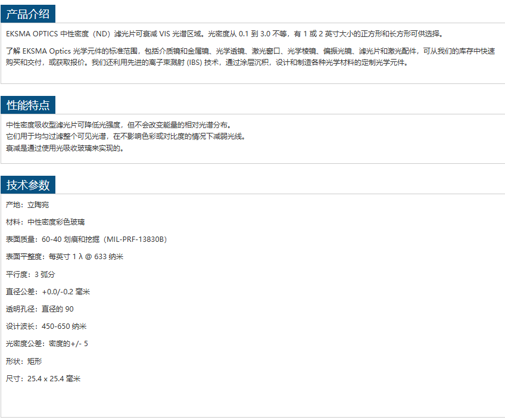Click the MIL-PRF-13830B standard text
Viewport: 505px width, 420px height.
tap(136, 239)
